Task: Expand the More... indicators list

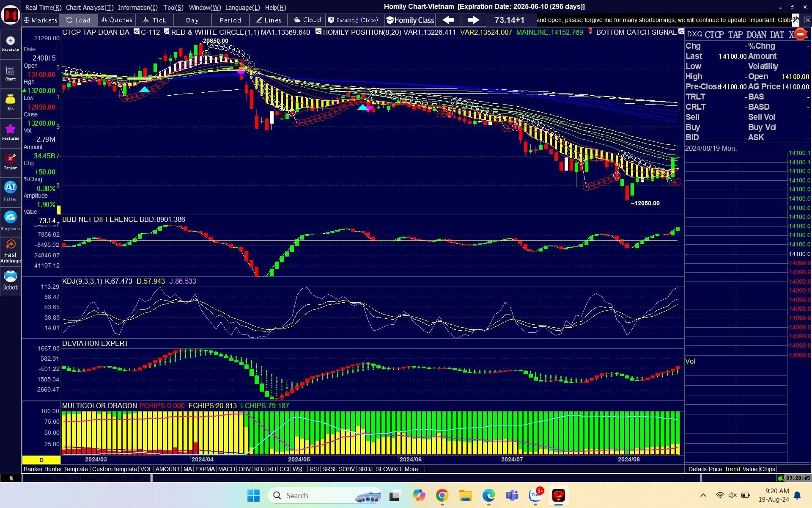Action: coord(413,469)
